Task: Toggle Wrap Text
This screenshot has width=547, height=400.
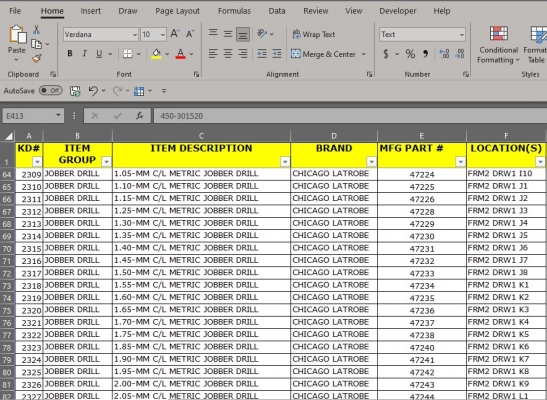Action: (x=314, y=34)
